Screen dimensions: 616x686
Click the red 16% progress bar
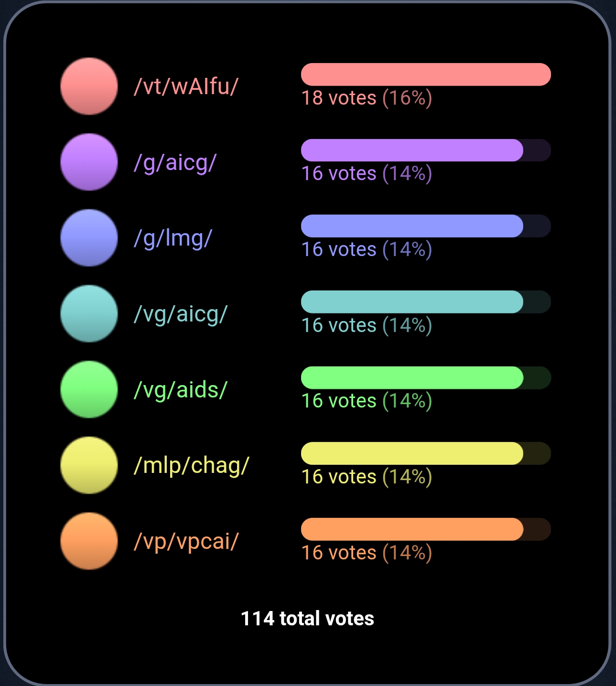click(426, 75)
